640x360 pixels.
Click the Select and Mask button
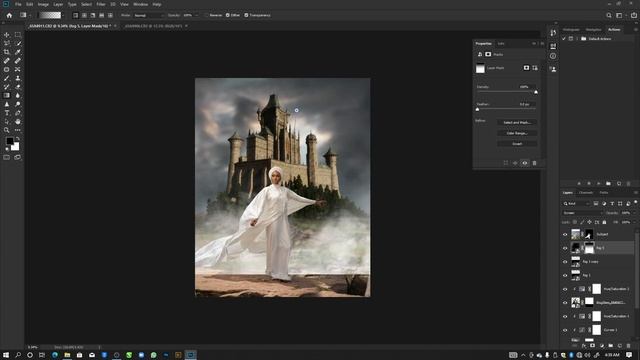(517, 122)
